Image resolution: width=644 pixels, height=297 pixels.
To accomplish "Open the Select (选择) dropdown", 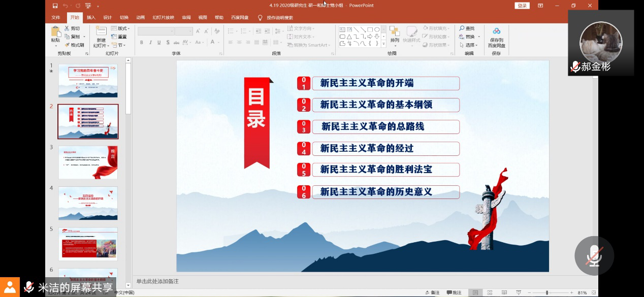I will coord(469,45).
